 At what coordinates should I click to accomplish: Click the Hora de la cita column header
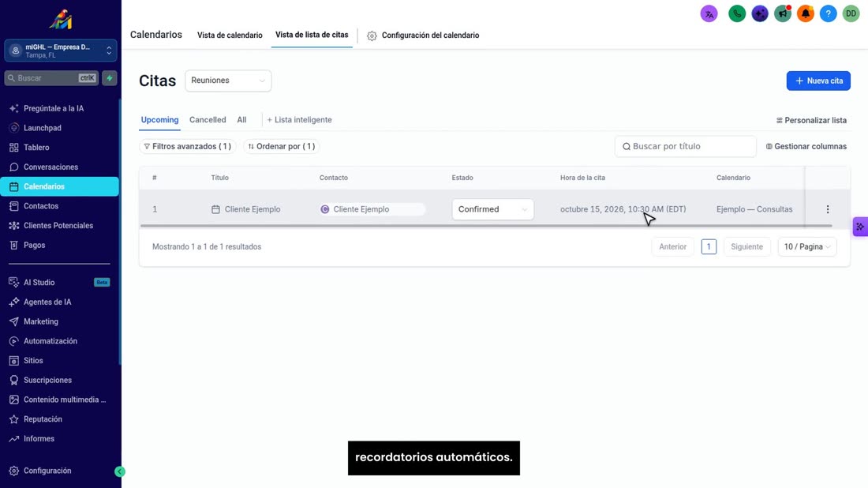(582, 178)
